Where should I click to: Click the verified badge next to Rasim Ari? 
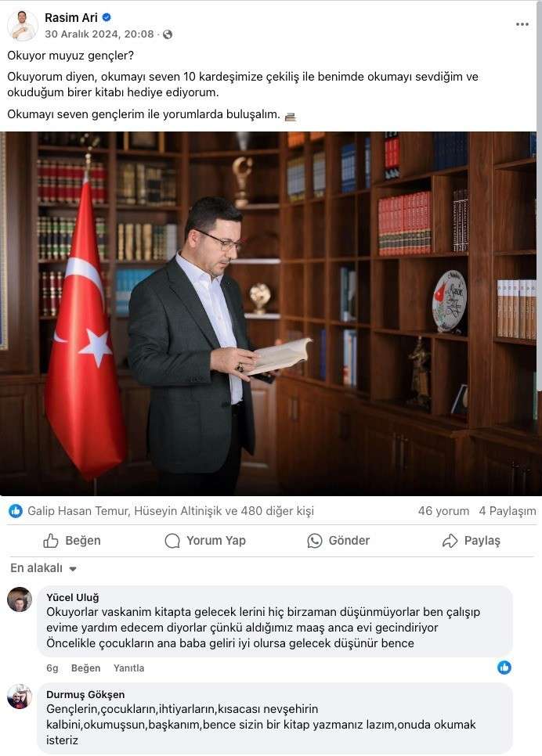coord(107,17)
